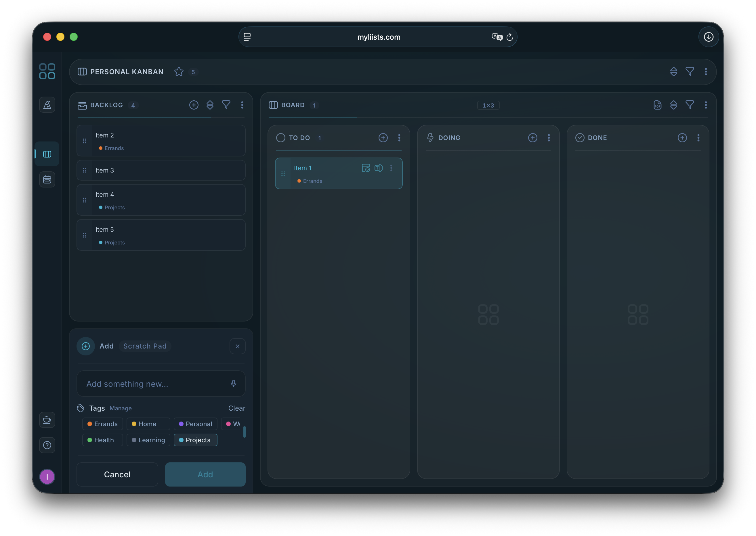Activate the microphone for voice input
Image resolution: width=756 pixels, height=536 pixels.
tap(234, 384)
